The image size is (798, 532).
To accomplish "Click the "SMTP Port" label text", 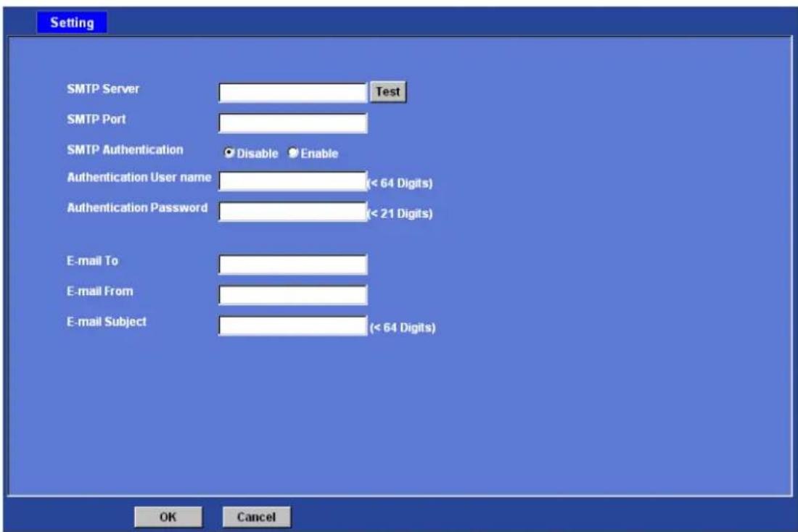I will (96, 120).
